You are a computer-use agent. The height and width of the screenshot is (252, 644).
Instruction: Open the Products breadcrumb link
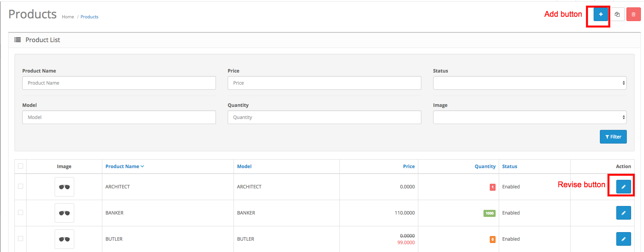[x=89, y=17]
